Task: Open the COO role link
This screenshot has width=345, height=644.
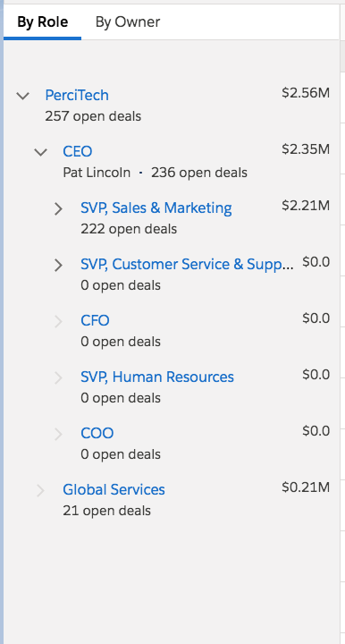Action: pyautogui.click(x=97, y=433)
